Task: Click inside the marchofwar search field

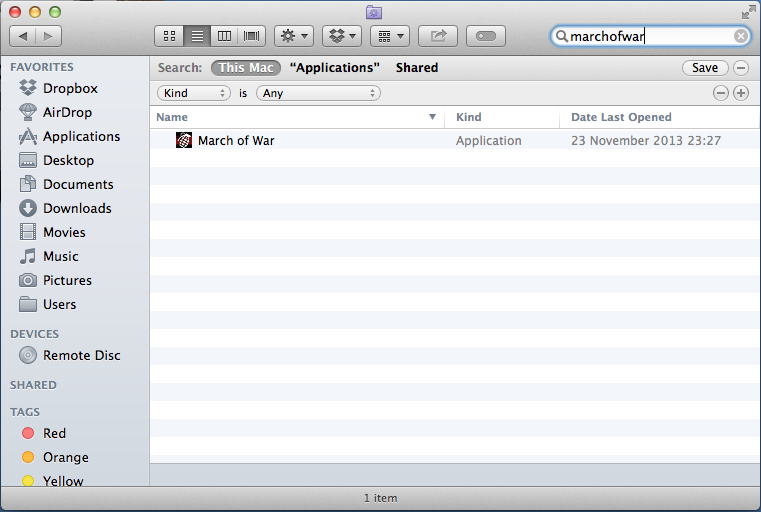Action: tap(650, 36)
